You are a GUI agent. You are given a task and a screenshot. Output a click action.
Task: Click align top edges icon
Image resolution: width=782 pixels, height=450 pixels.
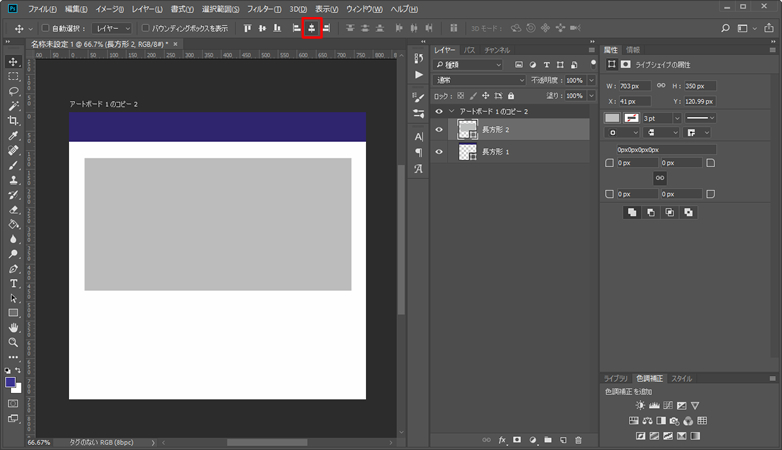click(x=247, y=28)
